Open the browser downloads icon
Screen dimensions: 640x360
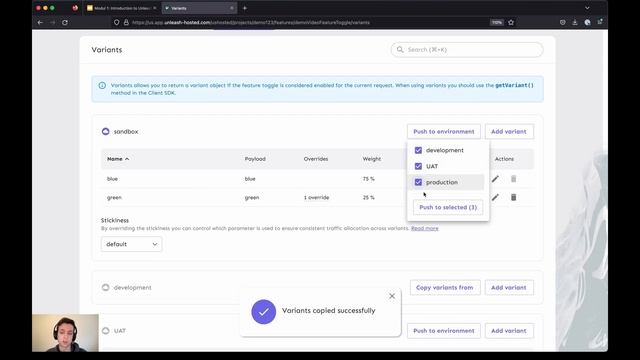[575, 22]
